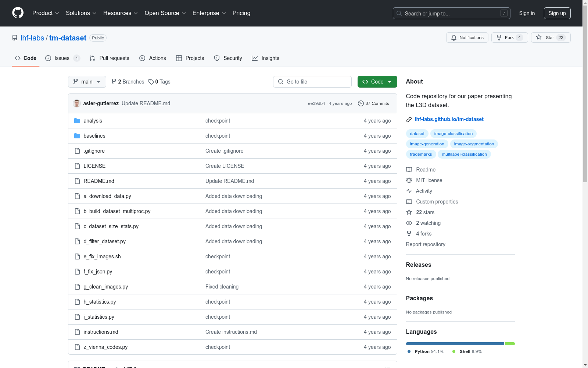This screenshot has height=368, width=588.
Task: Click the watching eye icon
Action: [x=409, y=223]
